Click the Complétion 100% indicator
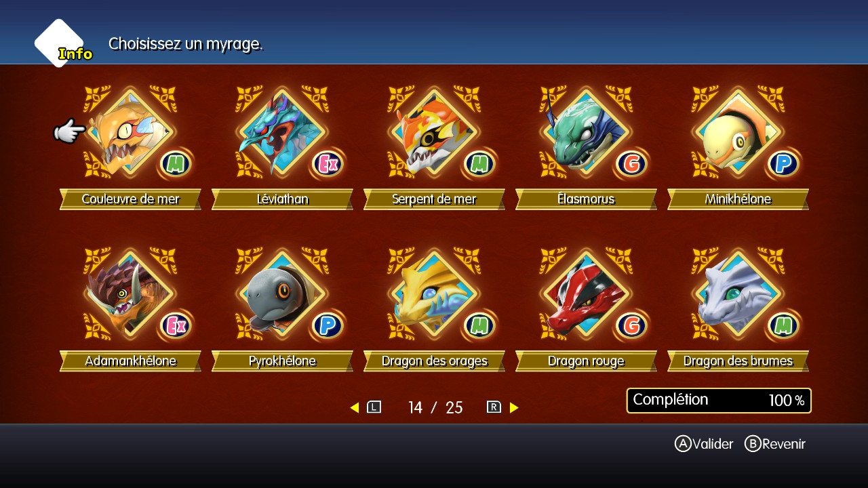 coord(719,401)
